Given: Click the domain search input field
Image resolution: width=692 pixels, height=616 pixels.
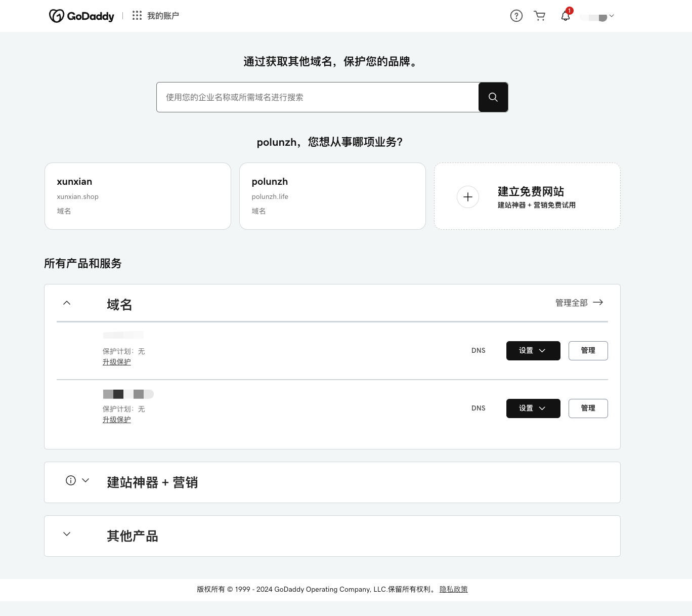Looking at the screenshot, I should click(317, 97).
